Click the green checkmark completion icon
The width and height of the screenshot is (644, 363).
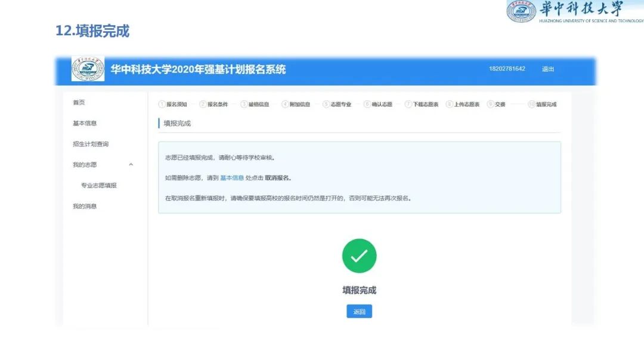[x=359, y=256]
